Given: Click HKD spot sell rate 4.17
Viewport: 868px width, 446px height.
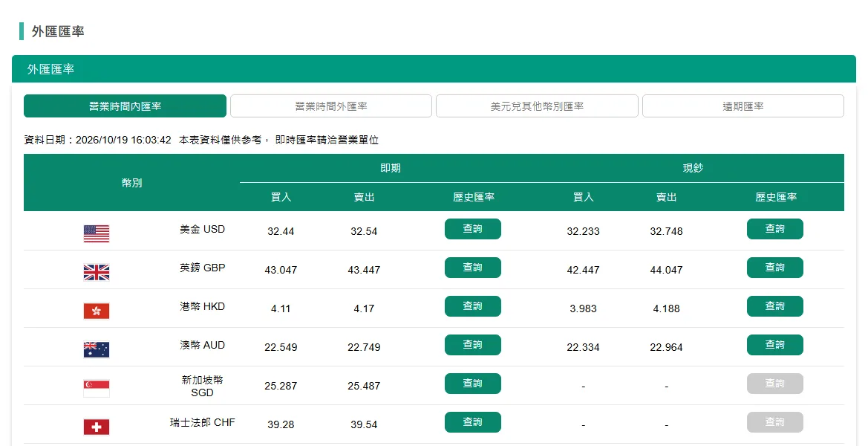Looking at the screenshot, I should point(364,308).
